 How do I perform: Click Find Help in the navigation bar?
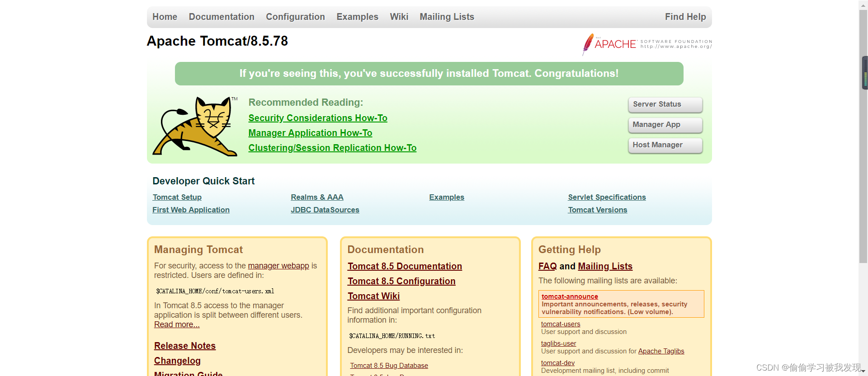(685, 17)
